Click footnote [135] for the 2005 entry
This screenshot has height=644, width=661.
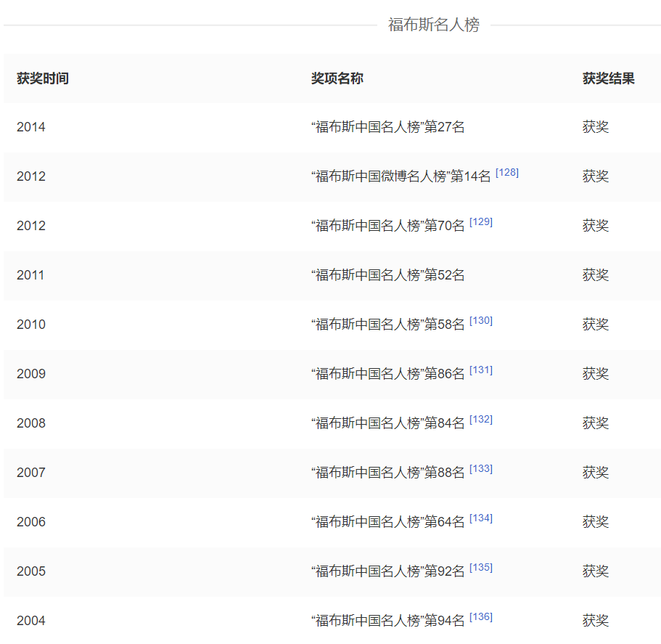tap(480, 568)
